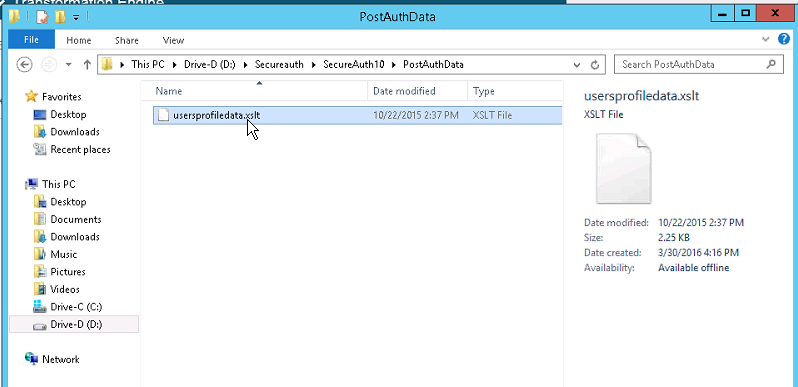This screenshot has width=798, height=387.
Task: Click 'SecureAuth10' breadcrumb in address bar
Action: [x=354, y=65]
